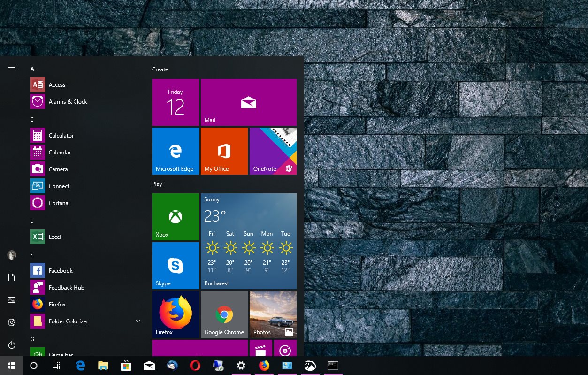588x375 pixels.
Task: Switch to Firefox on the taskbar
Action: 264,366
